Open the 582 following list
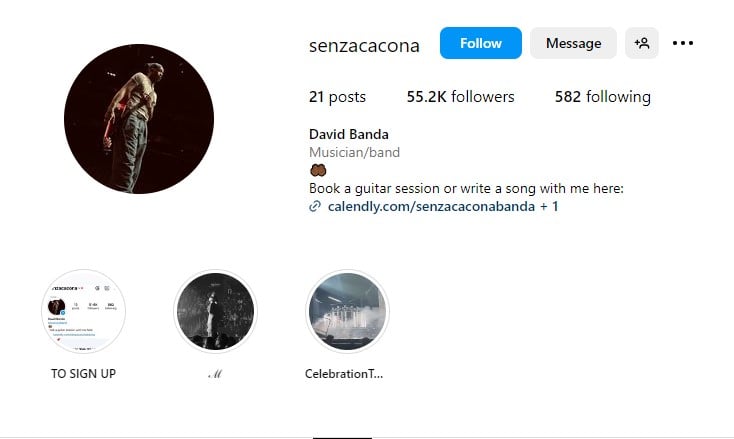734x439 pixels. coord(602,97)
